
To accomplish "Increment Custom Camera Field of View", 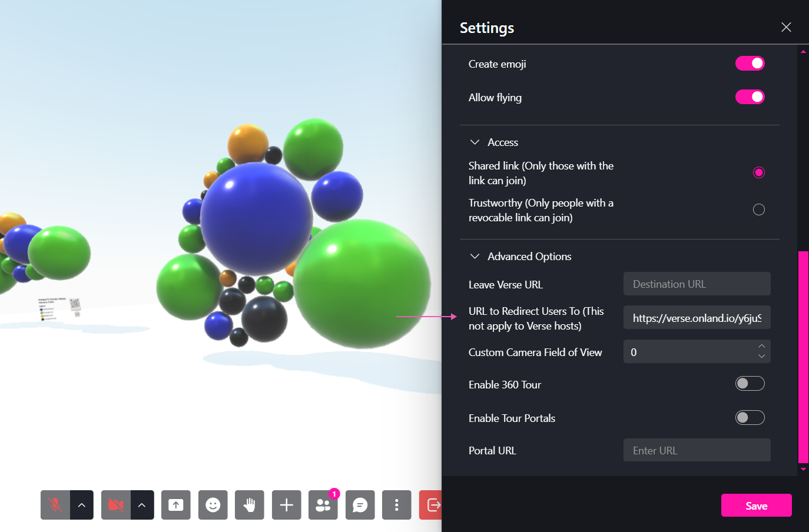I will click(761, 347).
